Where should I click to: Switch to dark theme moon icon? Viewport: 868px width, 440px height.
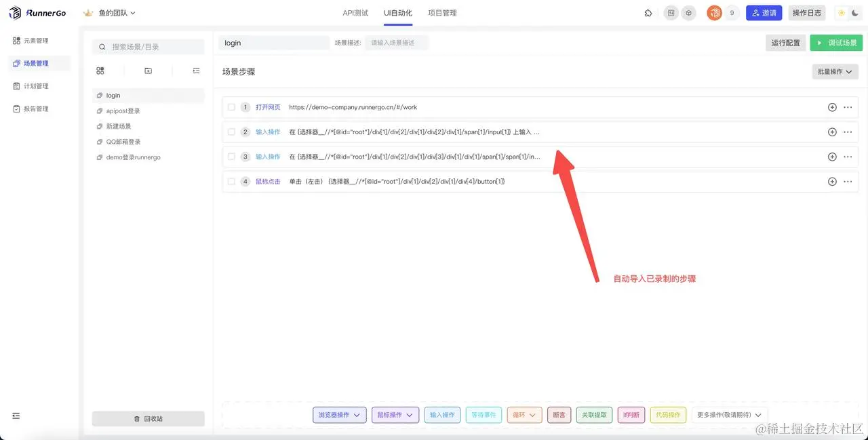pos(855,13)
